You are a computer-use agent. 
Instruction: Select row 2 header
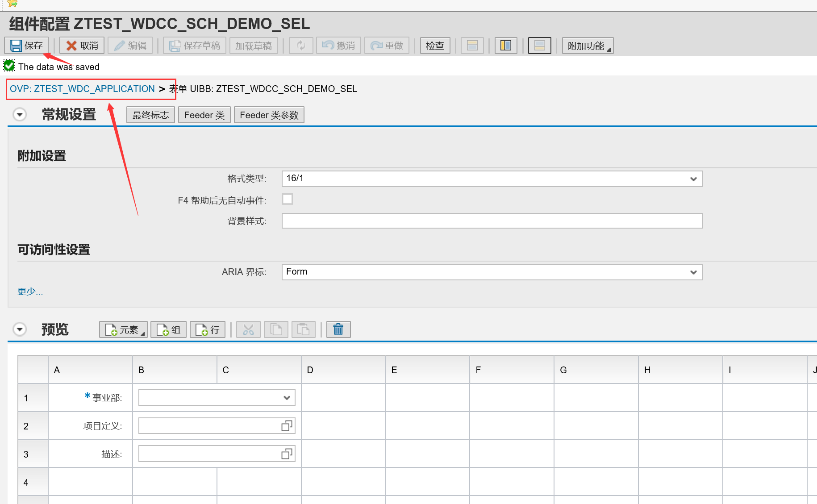(x=33, y=426)
